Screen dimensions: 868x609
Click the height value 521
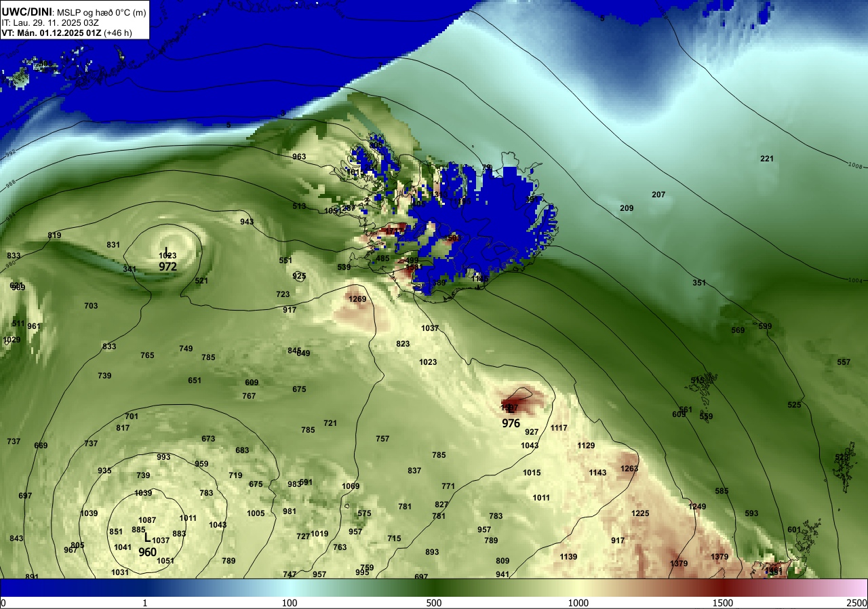[201, 281]
